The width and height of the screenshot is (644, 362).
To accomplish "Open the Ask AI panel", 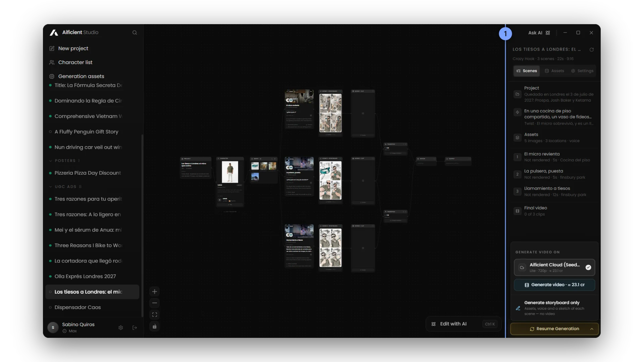I will 539,33.
